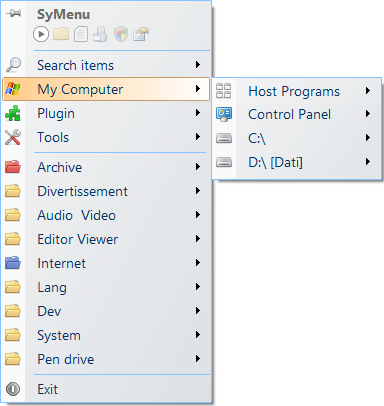Screen dimensions: 384x406
Task: Click the play/run circle icon in header
Action: coord(41,34)
